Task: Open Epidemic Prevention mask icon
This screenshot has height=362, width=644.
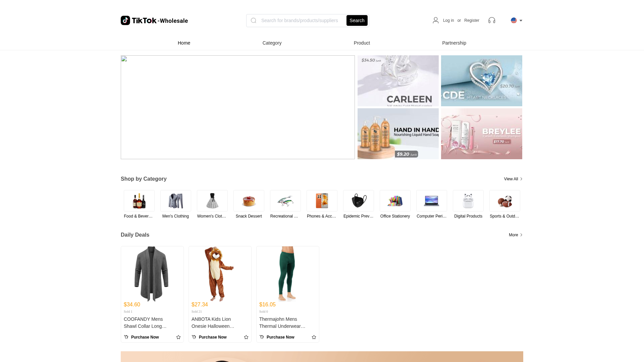Action: pos(359,201)
